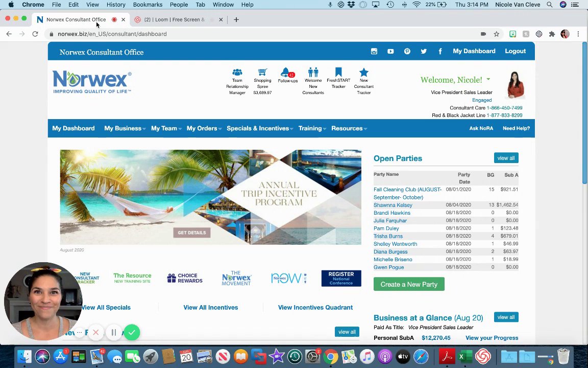Open Trisha Burns party

[388, 236]
